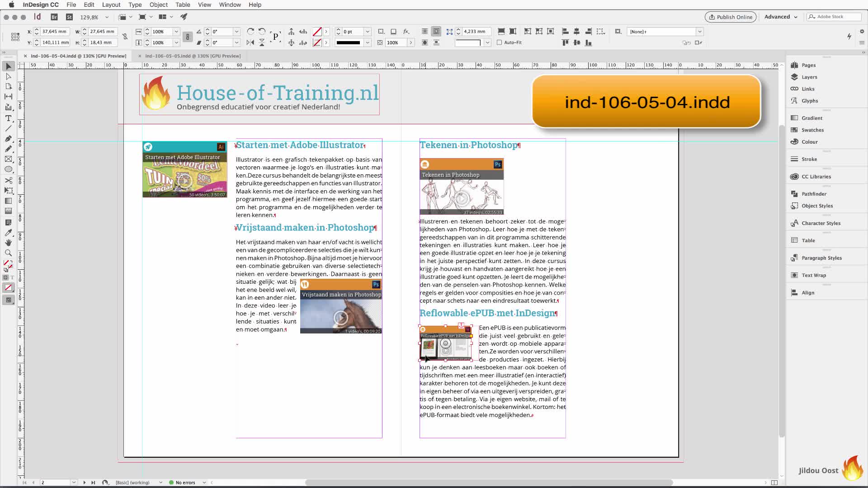Open the Paragraph Styles panel
The image size is (868, 488).
click(x=821, y=258)
